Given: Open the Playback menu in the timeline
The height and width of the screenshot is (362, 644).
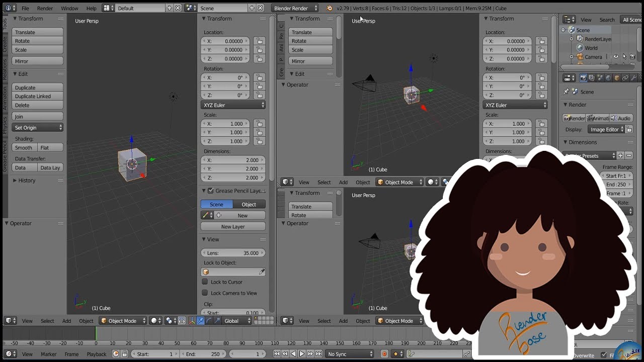Looking at the screenshot, I should 97,354.
